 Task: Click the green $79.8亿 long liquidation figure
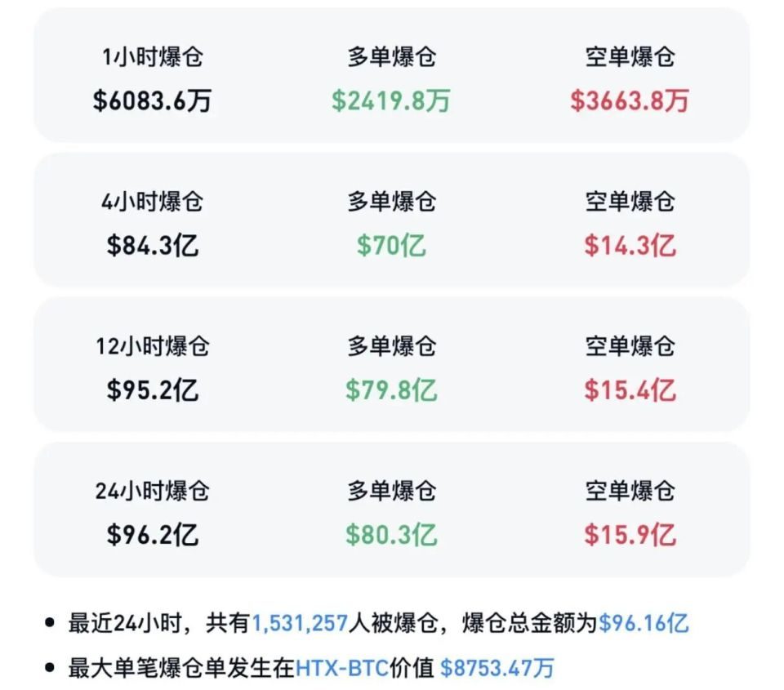pyautogui.click(x=391, y=390)
